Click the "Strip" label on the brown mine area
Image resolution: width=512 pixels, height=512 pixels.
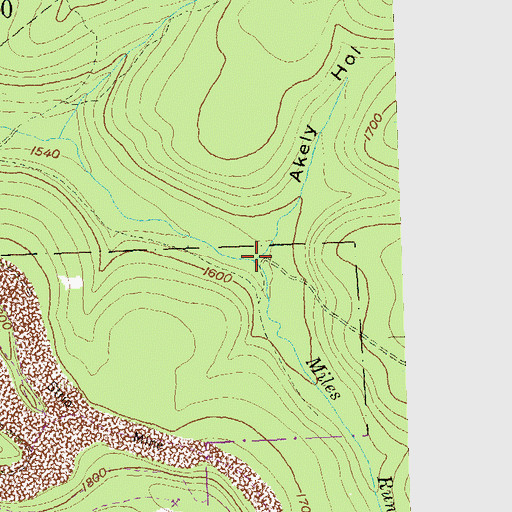[x=60, y=394]
